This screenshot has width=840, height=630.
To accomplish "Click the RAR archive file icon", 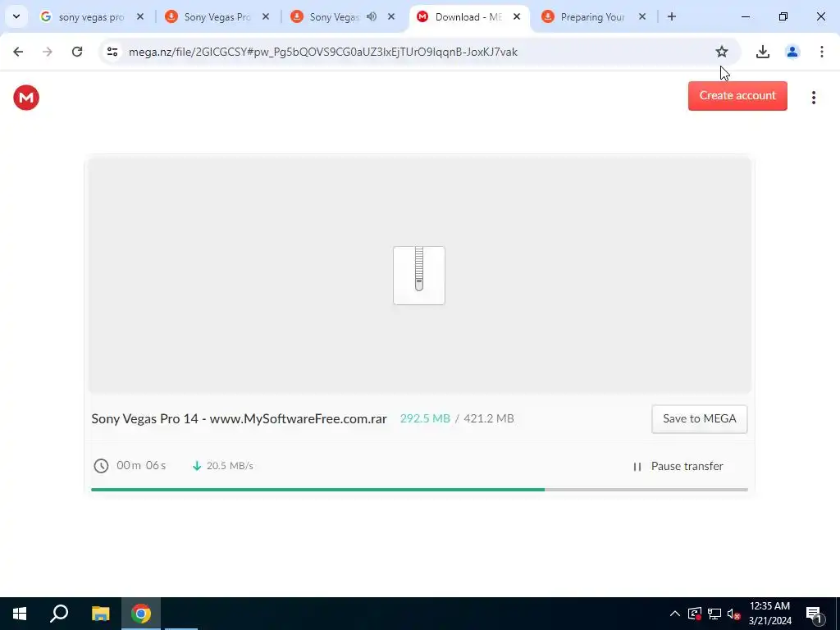I will (x=419, y=276).
